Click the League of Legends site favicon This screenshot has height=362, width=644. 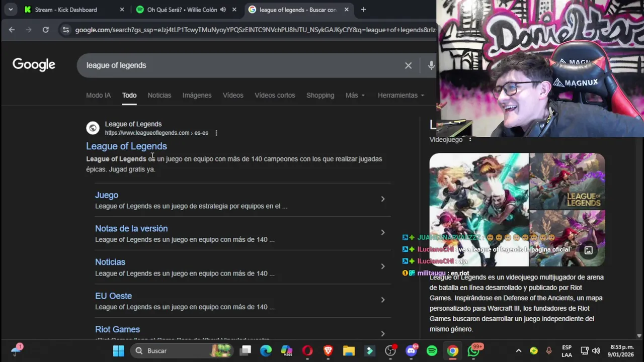point(93,128)
